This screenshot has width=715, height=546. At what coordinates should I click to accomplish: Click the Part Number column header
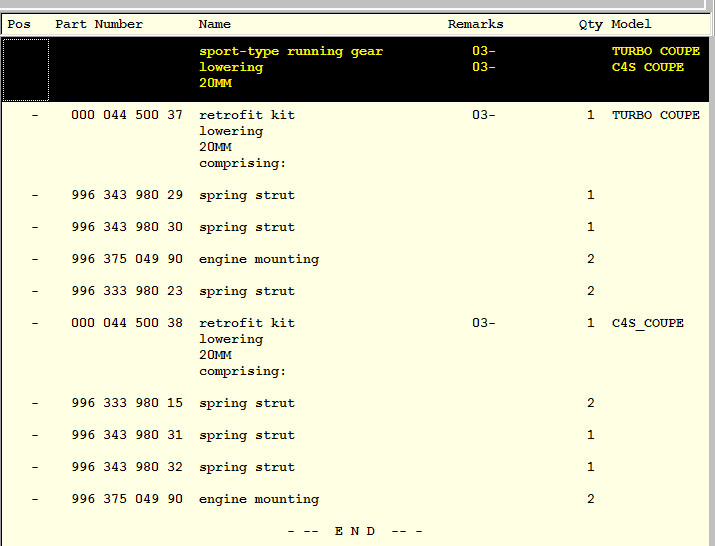pyautogui.click(x=99, y=24)
